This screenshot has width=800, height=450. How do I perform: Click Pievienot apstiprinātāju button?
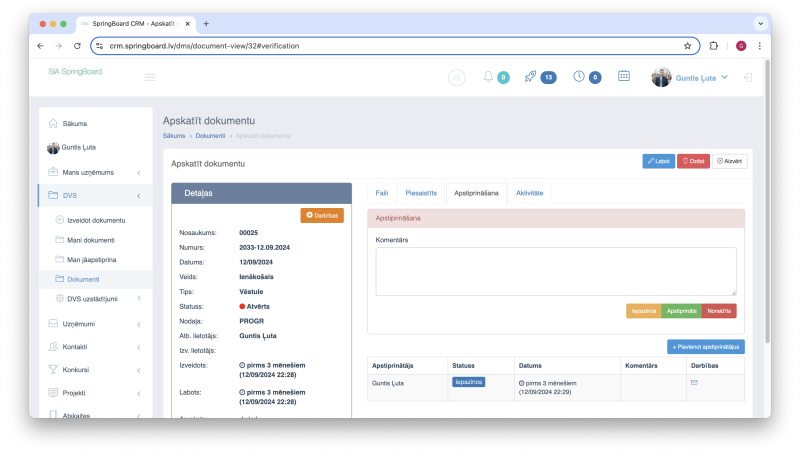(x=706, y=347)
